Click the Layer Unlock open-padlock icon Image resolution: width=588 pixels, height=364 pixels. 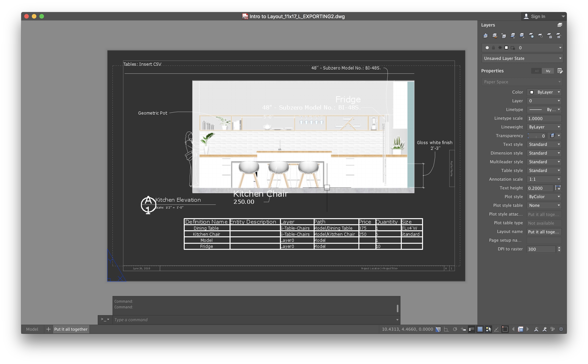click(x=559, y=36)
